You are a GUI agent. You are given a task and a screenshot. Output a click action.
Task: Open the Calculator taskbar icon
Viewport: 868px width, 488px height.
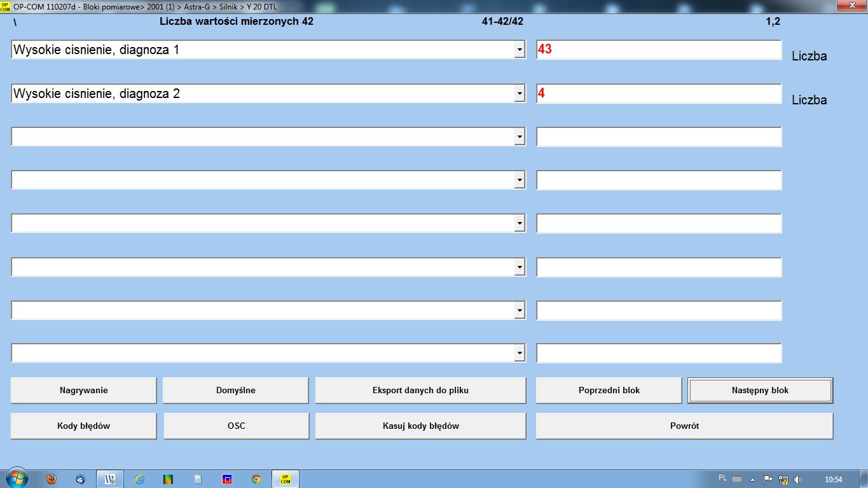(198, 479)
